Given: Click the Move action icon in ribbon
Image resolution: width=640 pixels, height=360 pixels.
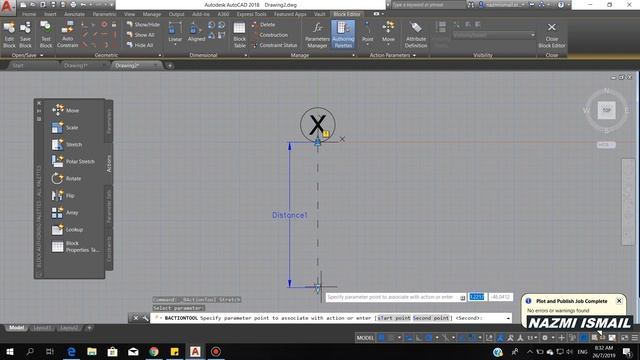Looking at the screenshot, I should (388, 31).
